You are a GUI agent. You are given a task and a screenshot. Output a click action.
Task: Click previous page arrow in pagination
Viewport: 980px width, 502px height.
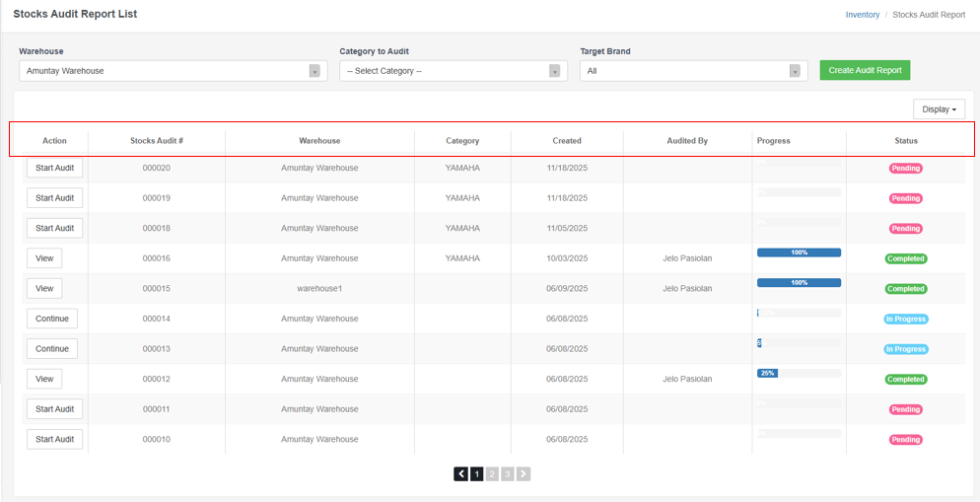tap(461, 474)
